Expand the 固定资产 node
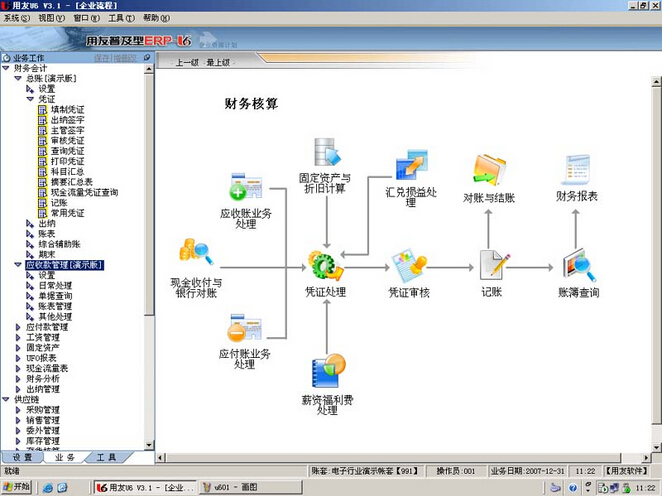Viewport: 662px width, 496px height. tap(18, 348)
